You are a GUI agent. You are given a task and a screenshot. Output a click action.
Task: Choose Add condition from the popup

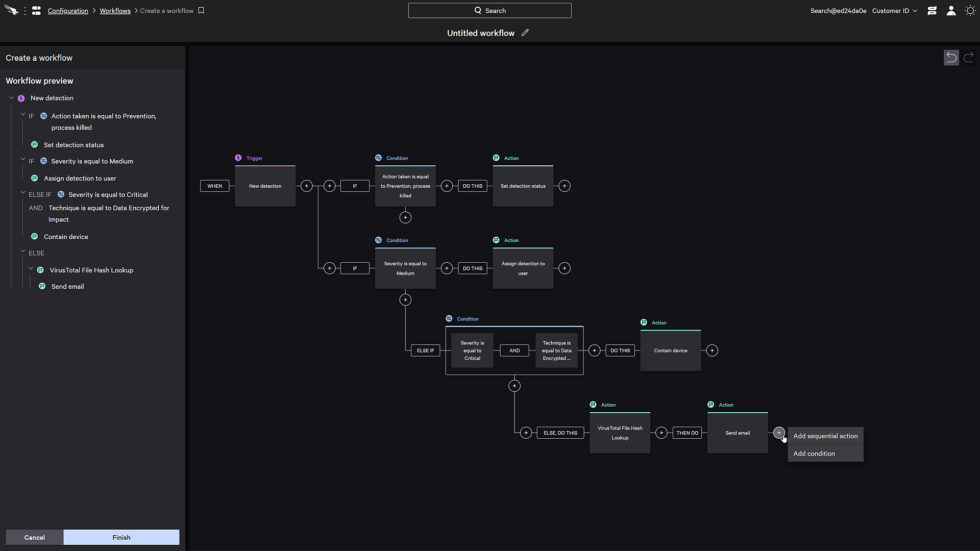coord(825,454)
